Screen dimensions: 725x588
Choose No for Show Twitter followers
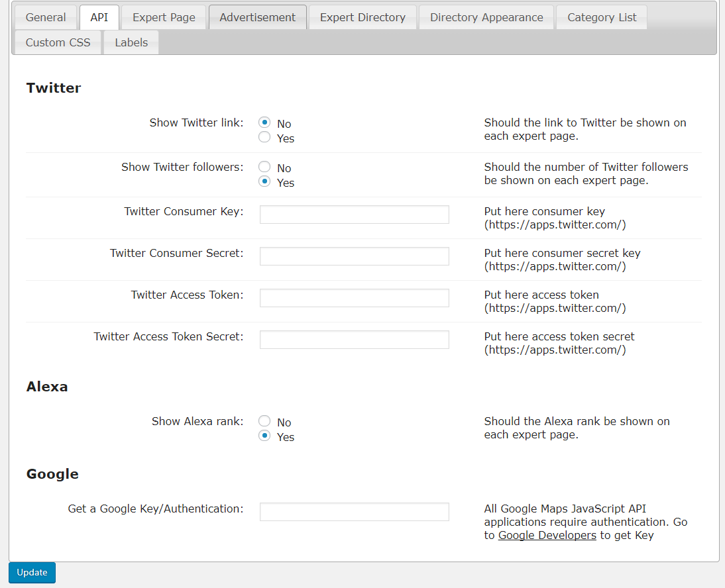tap(264, 168)
